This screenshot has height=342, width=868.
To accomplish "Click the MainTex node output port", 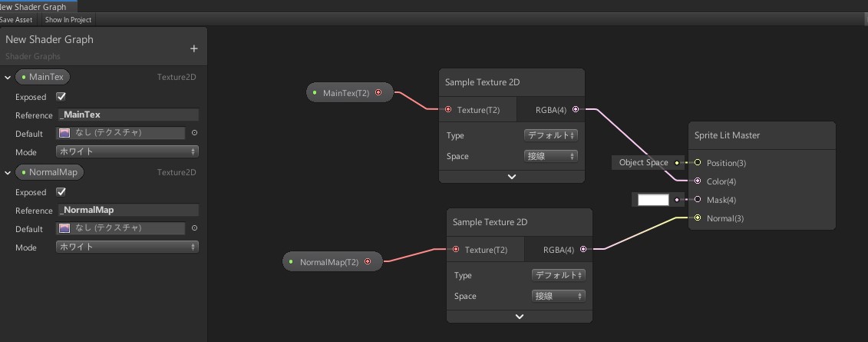I will tap(378, 92).
